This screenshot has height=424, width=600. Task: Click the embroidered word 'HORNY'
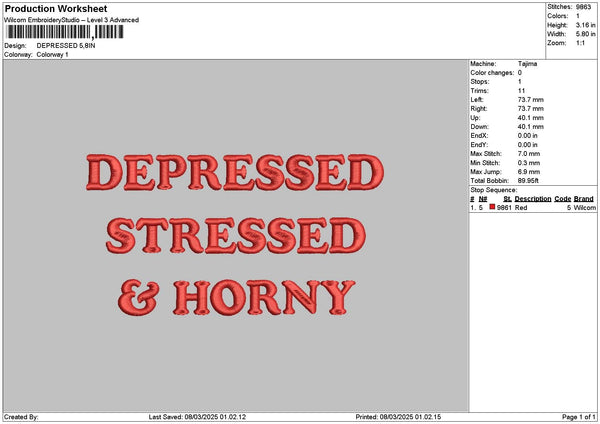coord(264,298)
